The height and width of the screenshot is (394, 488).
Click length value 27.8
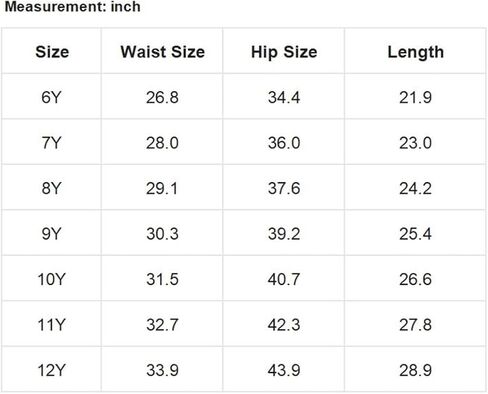(x=415, y=324)
